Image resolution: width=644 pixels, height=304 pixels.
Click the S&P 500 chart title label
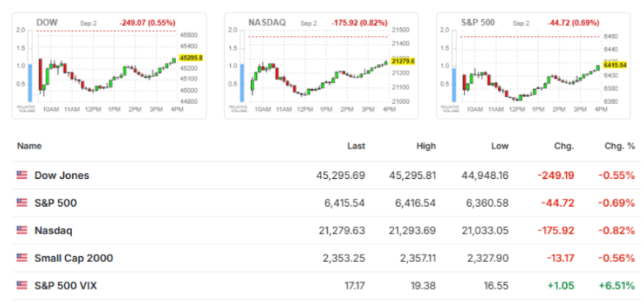coord(478,23)
